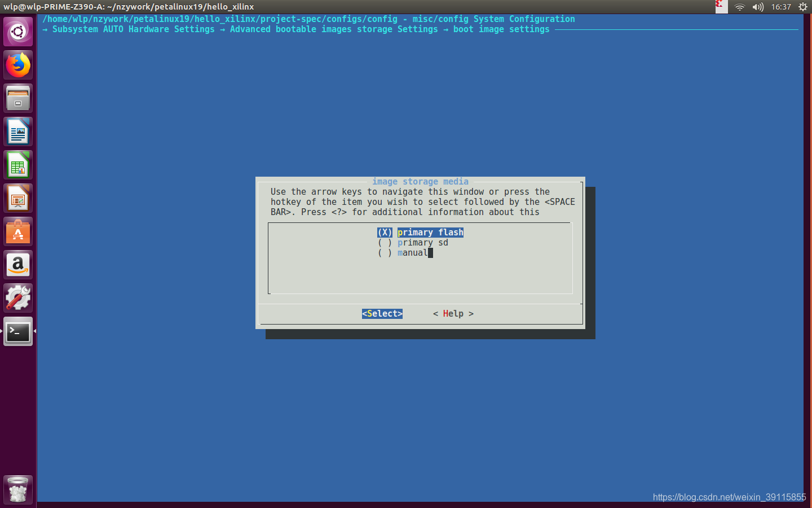812x508 pixels.
Task: Open the Terminal launcher icon
Action: click(17, 332)
